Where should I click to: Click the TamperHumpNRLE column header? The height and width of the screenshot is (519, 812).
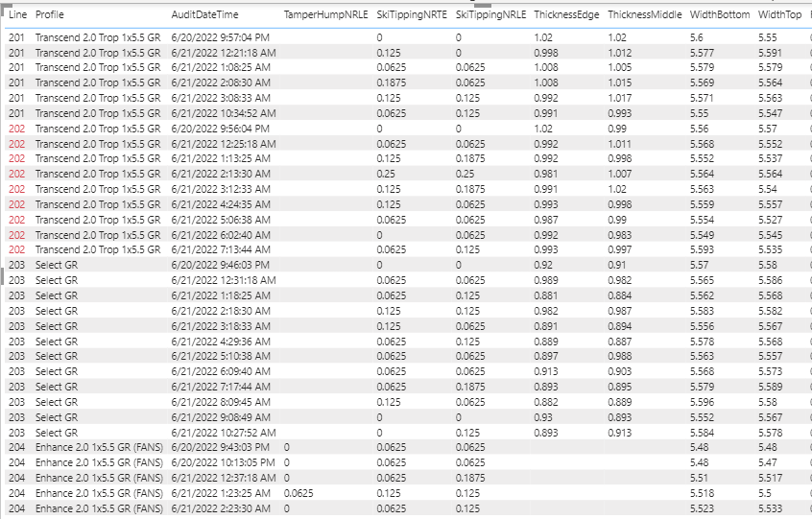click(325, 14)
